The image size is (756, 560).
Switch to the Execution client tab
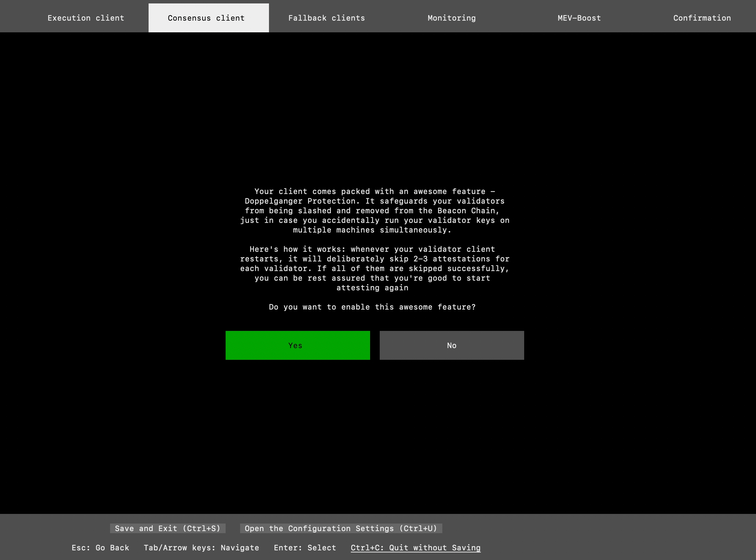pyautogui.click(x=86, y=18)
